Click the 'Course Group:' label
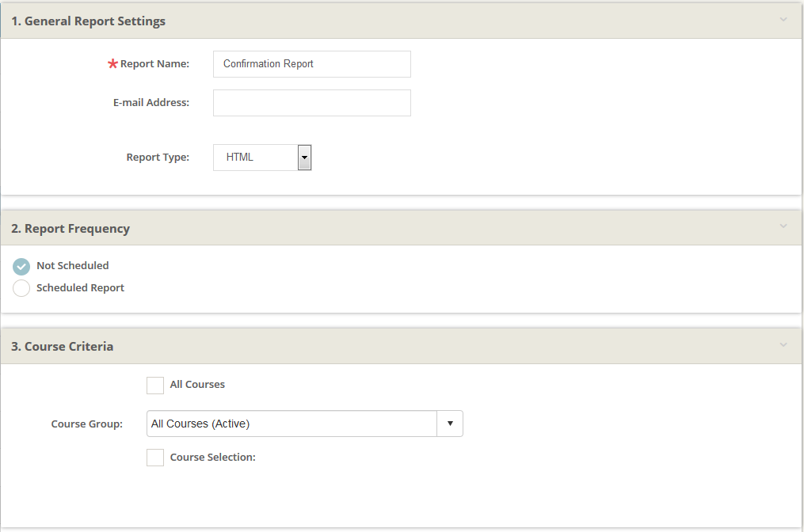The height and width of the screenshot is (532, 804). point(87,424)
